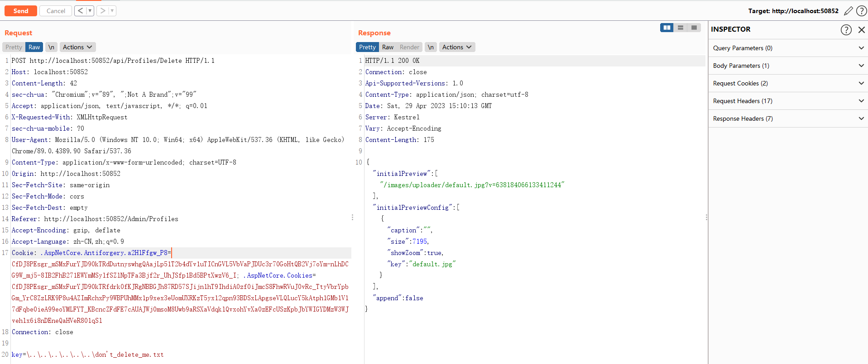Click the Connection: close request header
The height and width of the screenshot is (364, 868).
pyautogui.click(x=43, y=332)
